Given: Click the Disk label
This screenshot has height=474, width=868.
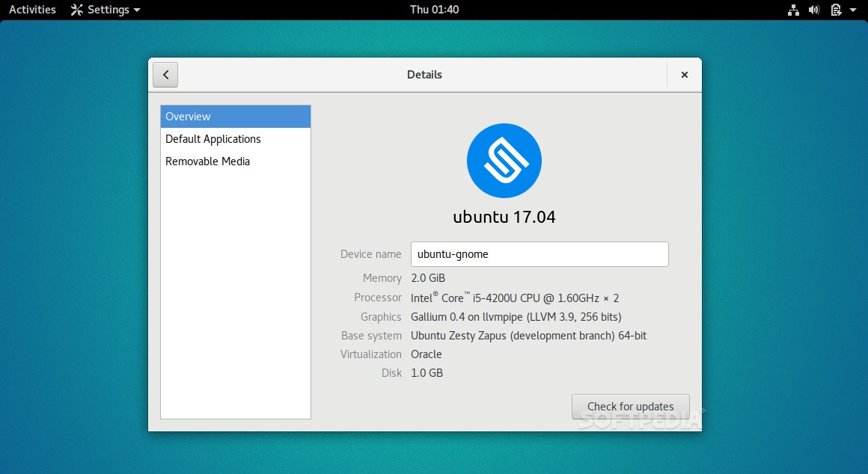Looking at the screenshot, I should point(391,373).
